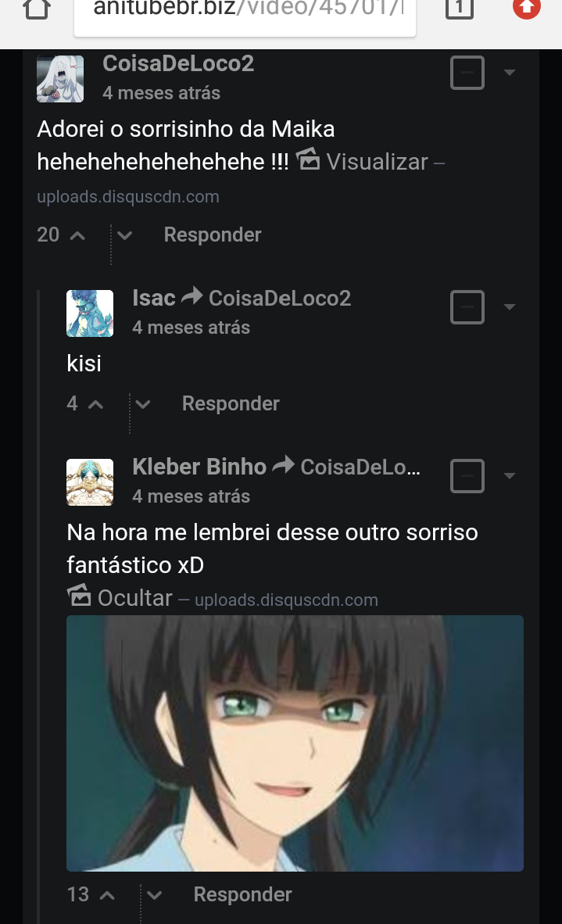Click Visualizar to show attached image

(x=377, y=162)
